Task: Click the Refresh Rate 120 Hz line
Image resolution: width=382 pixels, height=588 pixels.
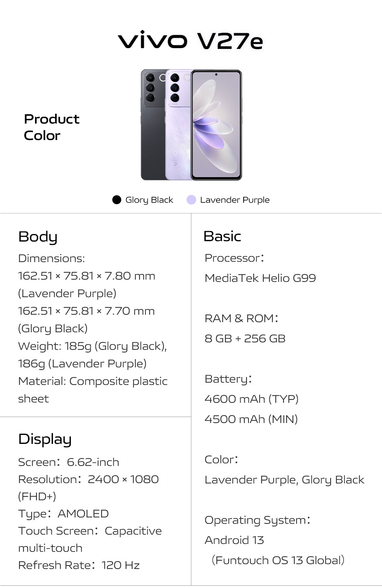Action: pyautogui.click(x=79, y=565)
